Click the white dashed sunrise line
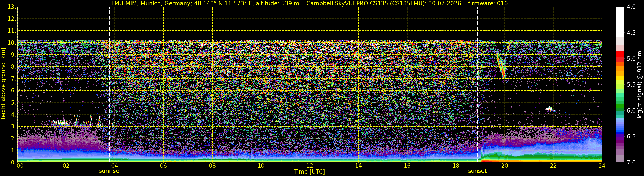Viewport: 644px width, 176px height. click(x=109, y=85)
